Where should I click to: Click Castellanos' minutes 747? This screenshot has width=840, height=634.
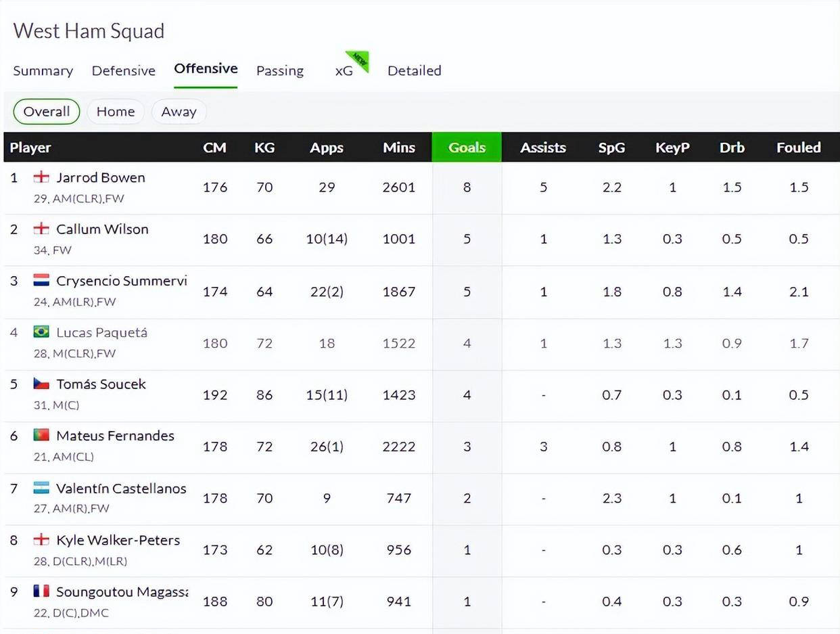tap(399, 498)
